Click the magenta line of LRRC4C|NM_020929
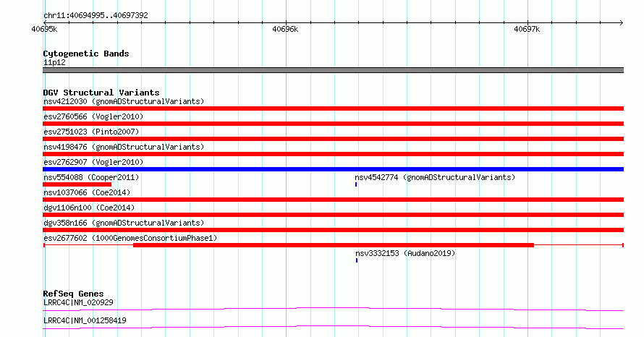Viewport: 644px width, 337px height. click(x=333, y=309)
